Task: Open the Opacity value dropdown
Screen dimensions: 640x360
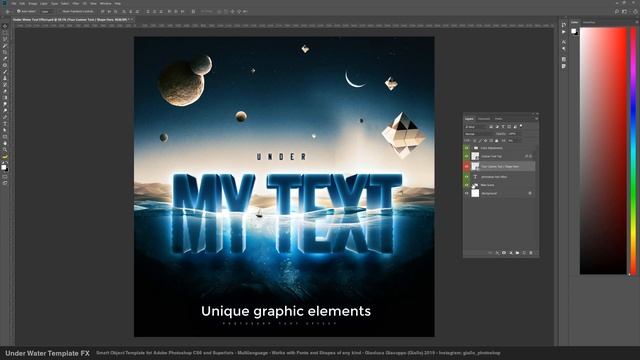Action: click(513, 134)
